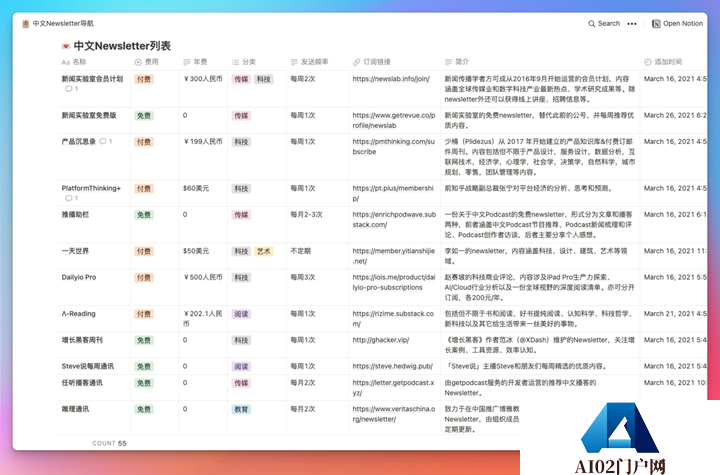720x475 pixels.
Task: Click the pt.plus membership link
Action: [393, 193]
